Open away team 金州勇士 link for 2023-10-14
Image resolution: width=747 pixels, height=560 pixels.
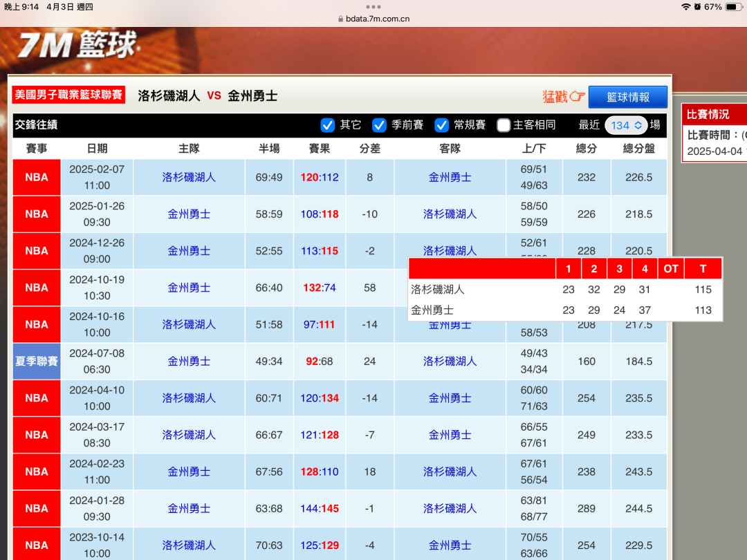coord(450,545)
